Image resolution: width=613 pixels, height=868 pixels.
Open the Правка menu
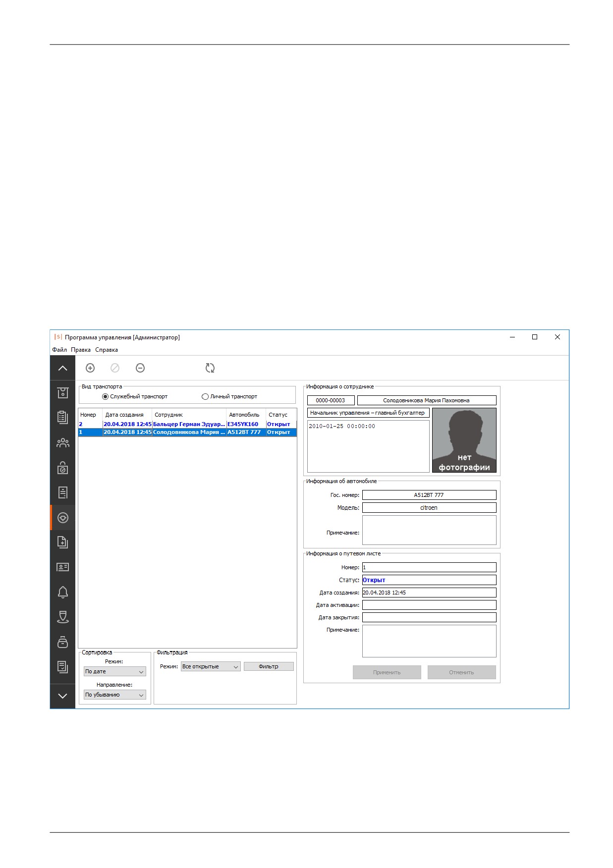point(81,350)
